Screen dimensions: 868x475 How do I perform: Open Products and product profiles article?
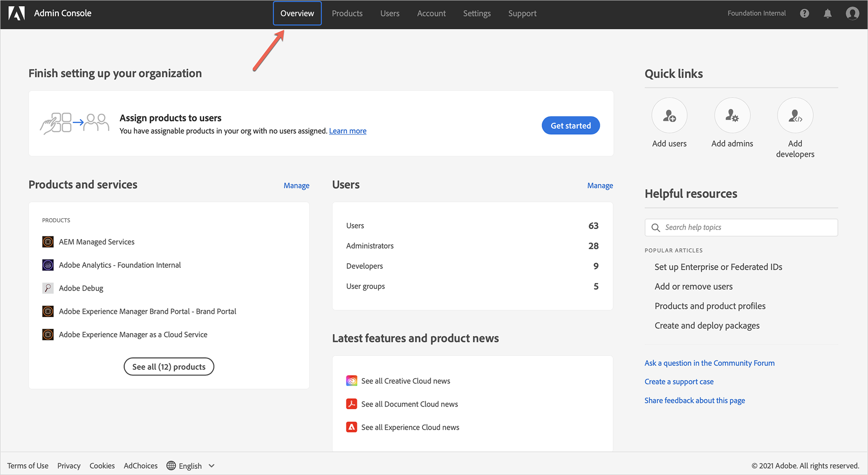coord(710,306)
